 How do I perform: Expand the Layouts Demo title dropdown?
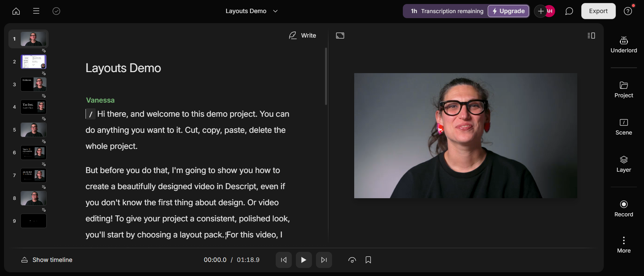click(275, 11)
